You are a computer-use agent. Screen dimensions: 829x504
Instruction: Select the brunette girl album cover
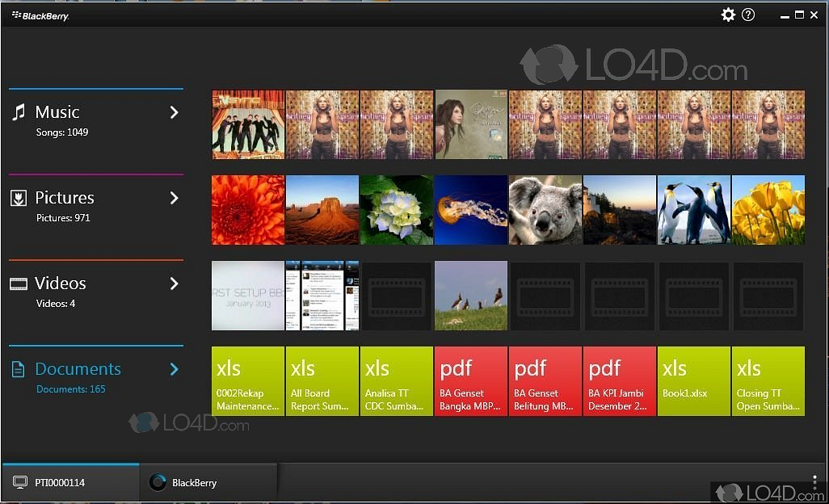click(471, 124)
